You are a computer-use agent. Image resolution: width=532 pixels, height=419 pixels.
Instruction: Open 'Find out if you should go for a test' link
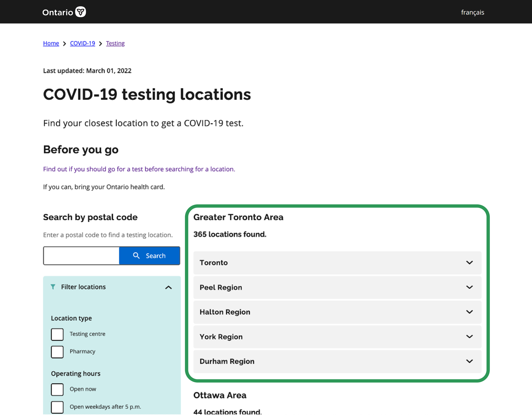[139, 169]
